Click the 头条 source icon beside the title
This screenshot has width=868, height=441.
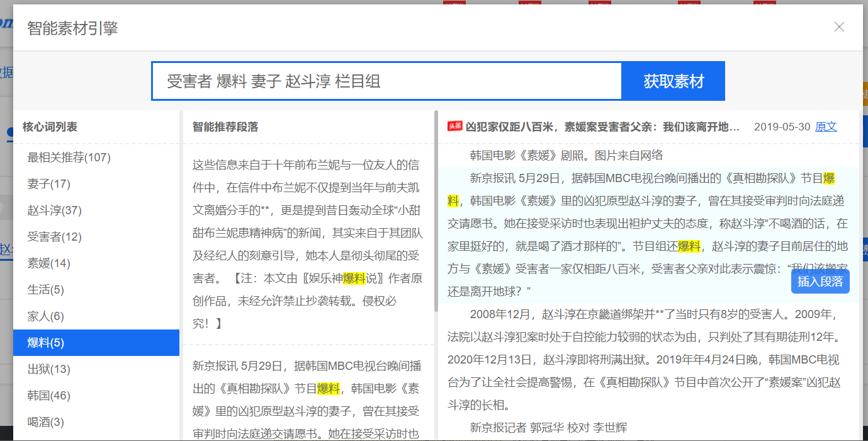click(x=454, y=127)
